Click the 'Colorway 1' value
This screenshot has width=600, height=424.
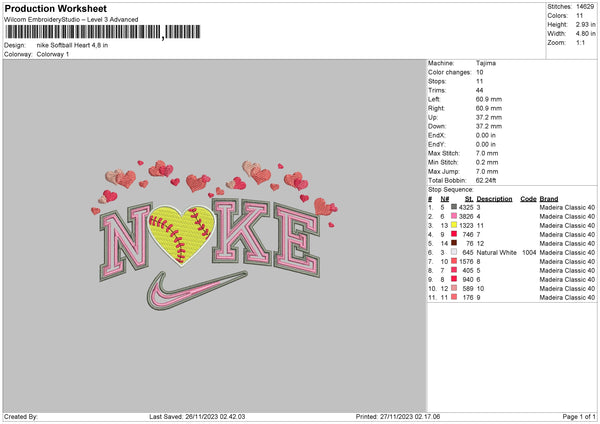[x=53, y=54]
